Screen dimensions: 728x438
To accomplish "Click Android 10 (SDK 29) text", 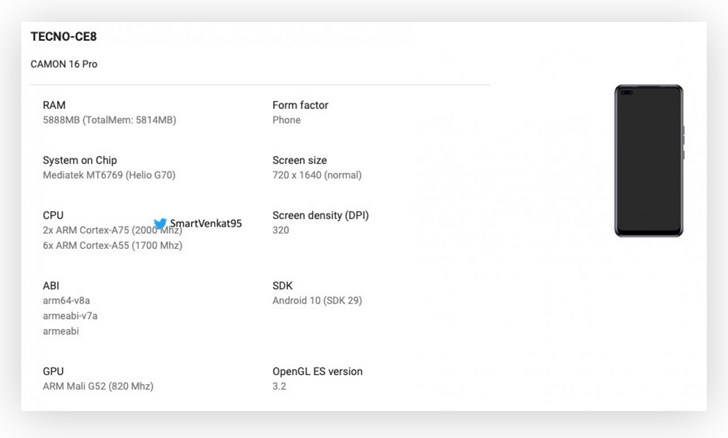I will pos(317,301).
